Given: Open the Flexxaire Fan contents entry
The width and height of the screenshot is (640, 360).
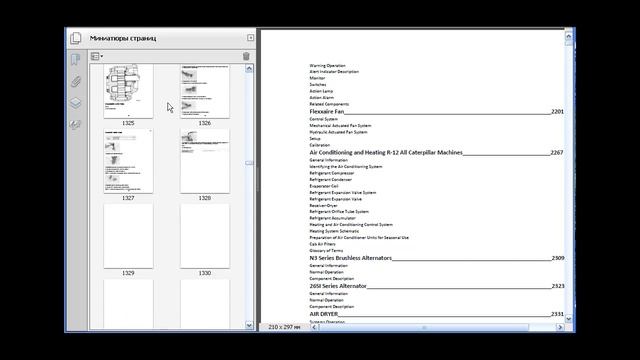Looking at the screenshot, I should [x=436, y=111].
